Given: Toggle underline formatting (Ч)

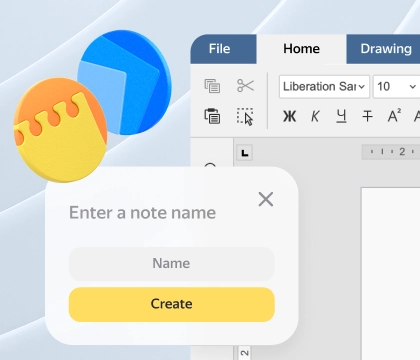Looking at the screenshot, I should 341,116.
